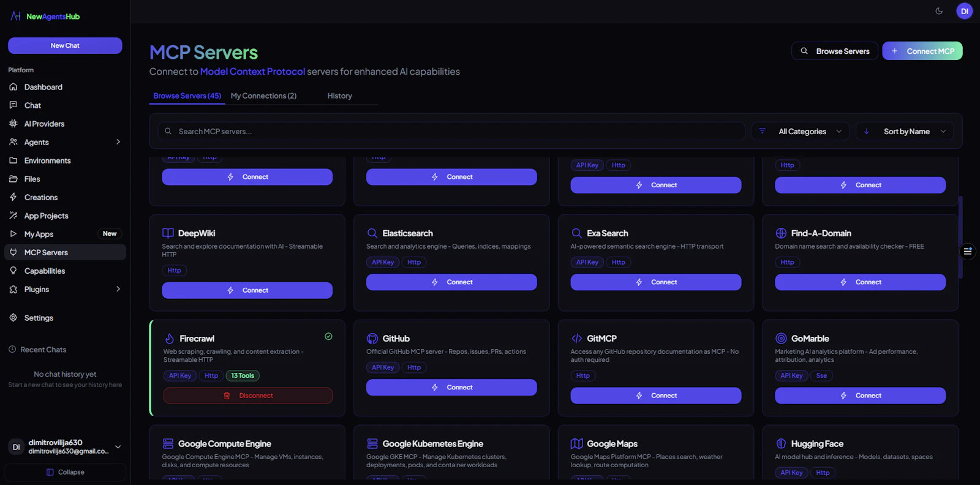The width and height of the screenshot is (980, 485).
Task: Click the Browse Servers button
Action: point(834,51)
